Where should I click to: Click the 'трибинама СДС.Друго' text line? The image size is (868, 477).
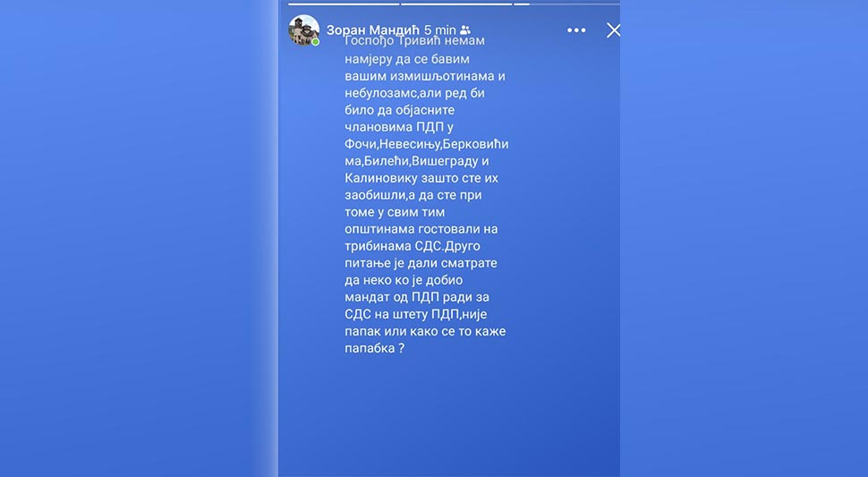click(413, 246)
